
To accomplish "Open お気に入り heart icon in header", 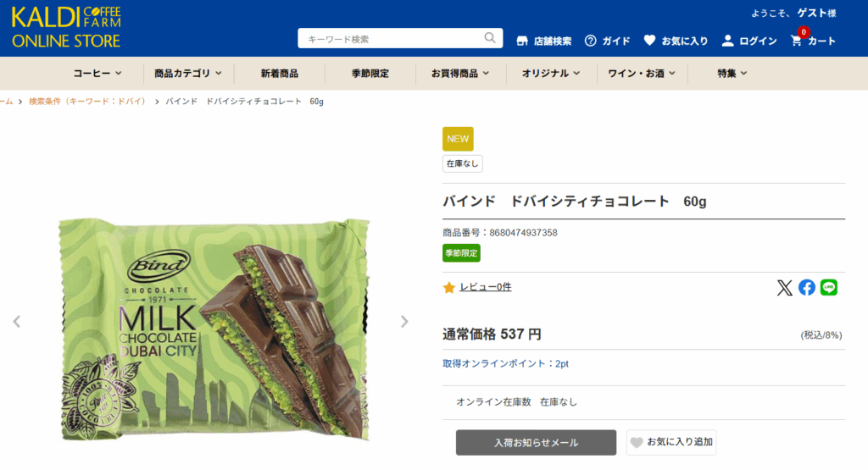I will (649, 41).
